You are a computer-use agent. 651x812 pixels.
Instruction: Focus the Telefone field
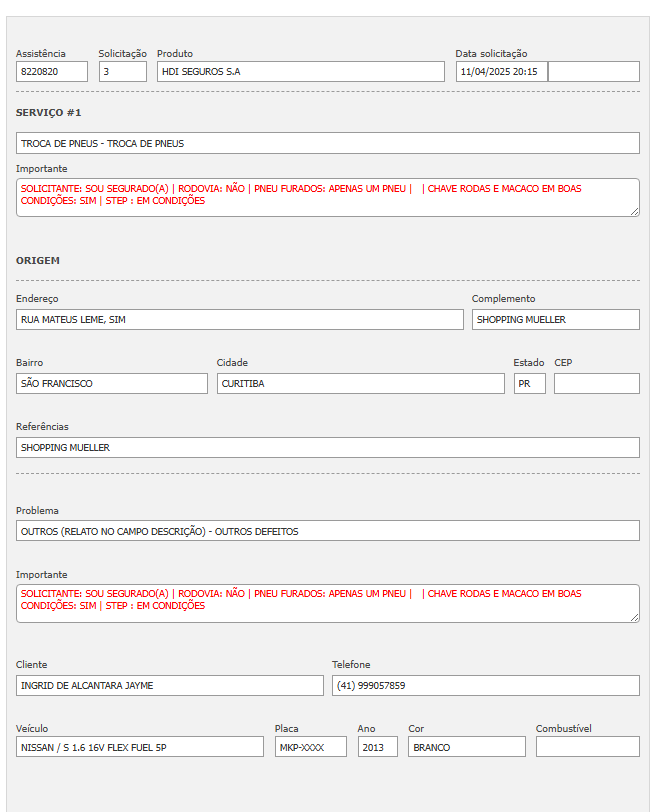pyautogui.click(x=485, y=685)
